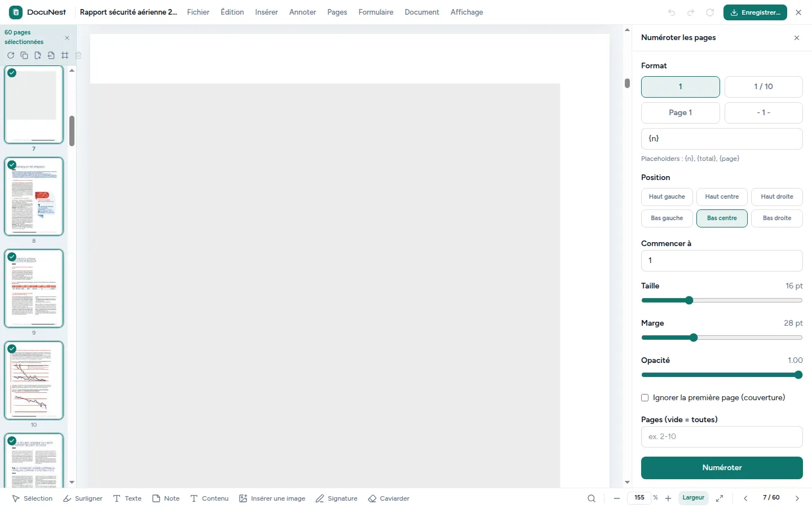
Task: Duplicate selected pages using the copy icon
Action: pos(24,55)
